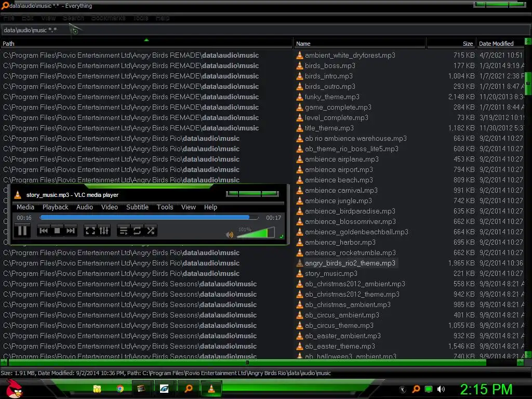This screenshot has height=399, width=532.
Task: Toggle loop repeat mode in VLC
Action: (x=137, y=231)
